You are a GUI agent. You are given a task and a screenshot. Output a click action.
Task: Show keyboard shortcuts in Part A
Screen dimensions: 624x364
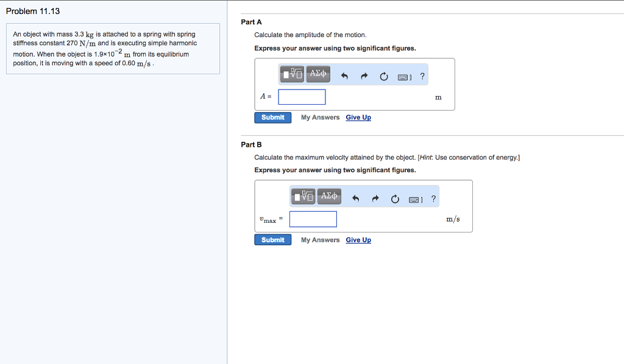tap(405, 77)
